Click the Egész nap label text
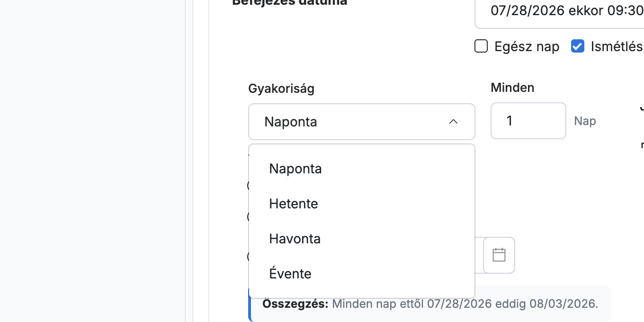Image resolution: width=644 pixels, height=322 pixels. (527, 46)
